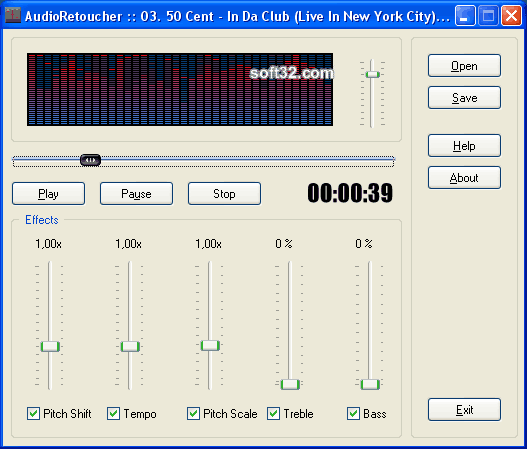Pause the current track

pos(136,194)
